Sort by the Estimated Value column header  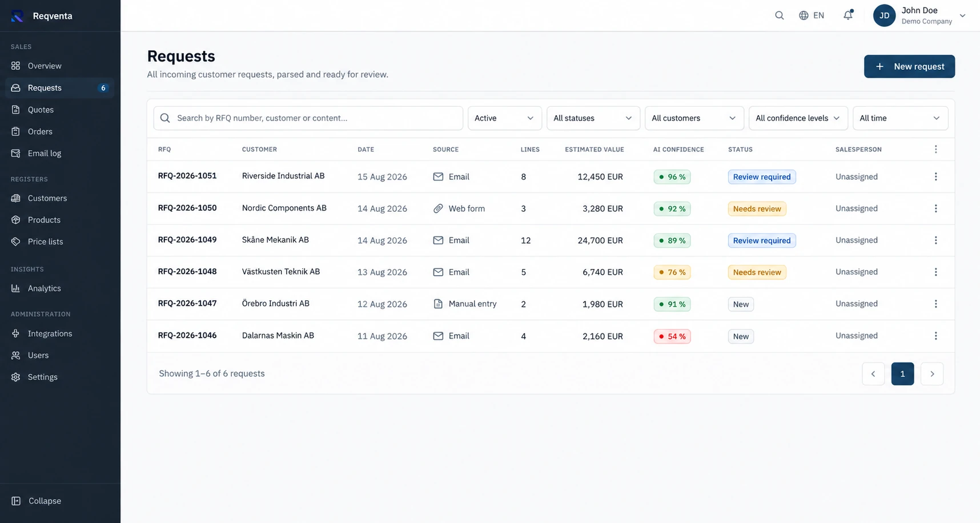pos(594,150)
